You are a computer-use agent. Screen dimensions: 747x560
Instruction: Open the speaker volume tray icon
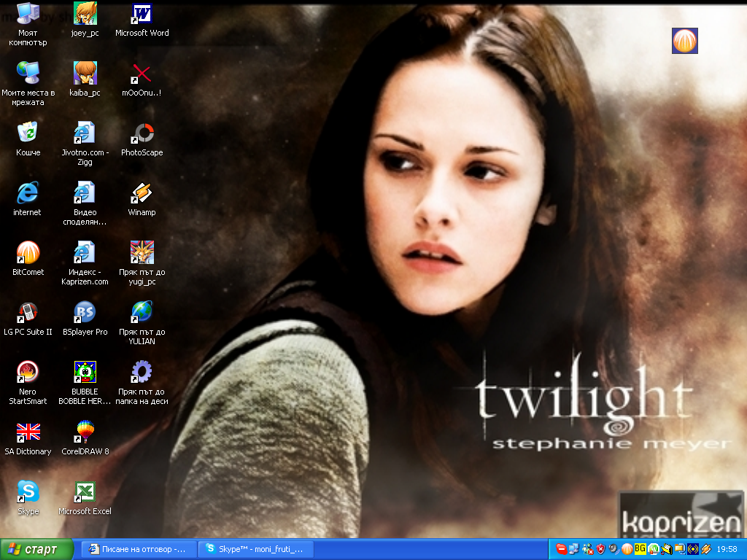pos(614,549)
